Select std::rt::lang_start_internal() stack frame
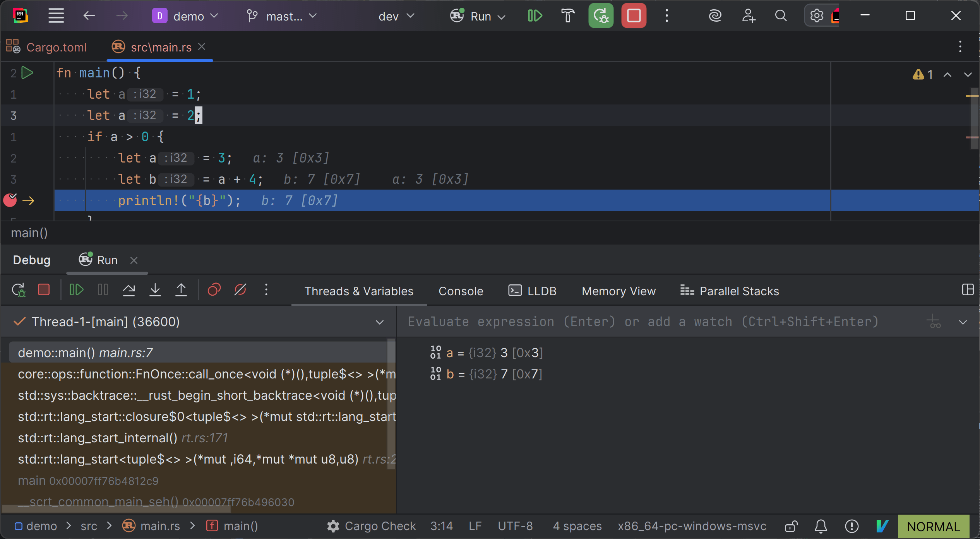The width and height of the screenshot is (980, 539). [x=98, y=438]
